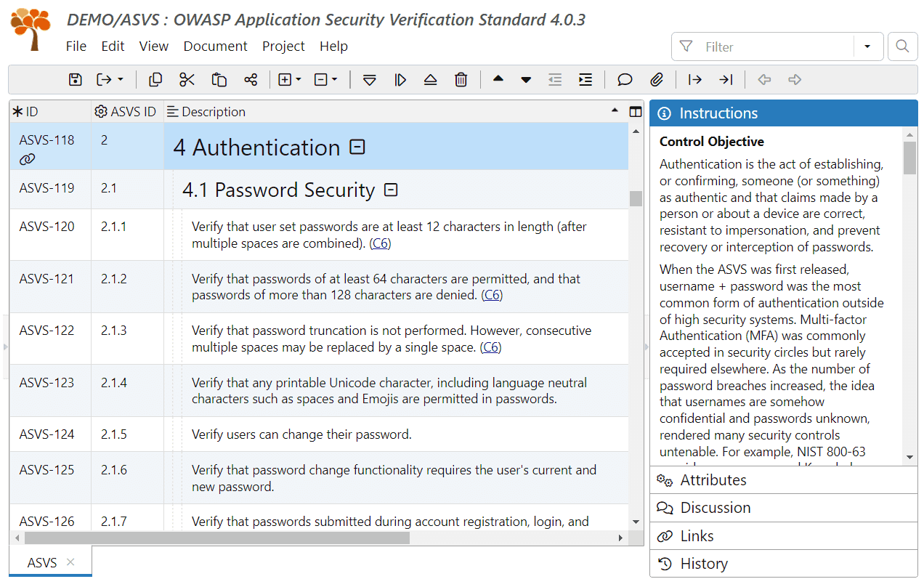Click the minus-box icon in toolbar
This screenshot has height=579, width=924.
click(x=321, y=80)
